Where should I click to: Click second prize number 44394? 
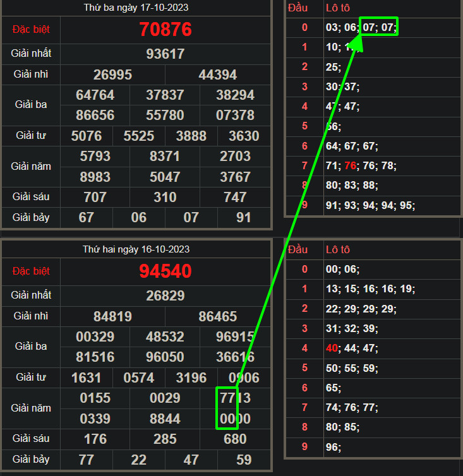coord(217,75)
